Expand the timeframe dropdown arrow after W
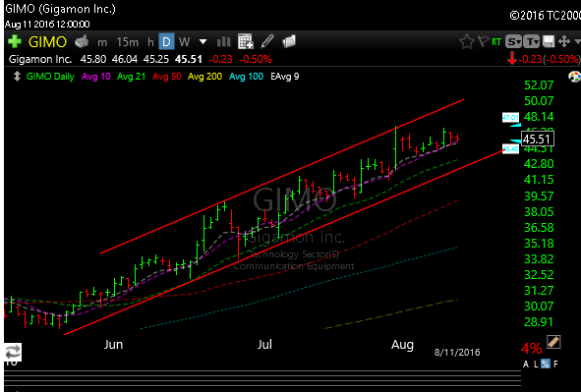The height and width of the screenshot is (392, 581). [203, 42]
